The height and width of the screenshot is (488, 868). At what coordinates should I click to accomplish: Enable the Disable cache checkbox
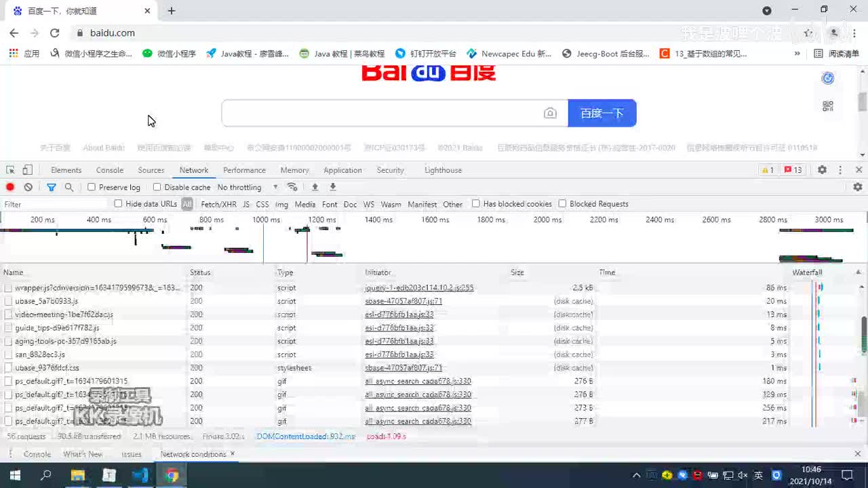[x=157, y=187]
